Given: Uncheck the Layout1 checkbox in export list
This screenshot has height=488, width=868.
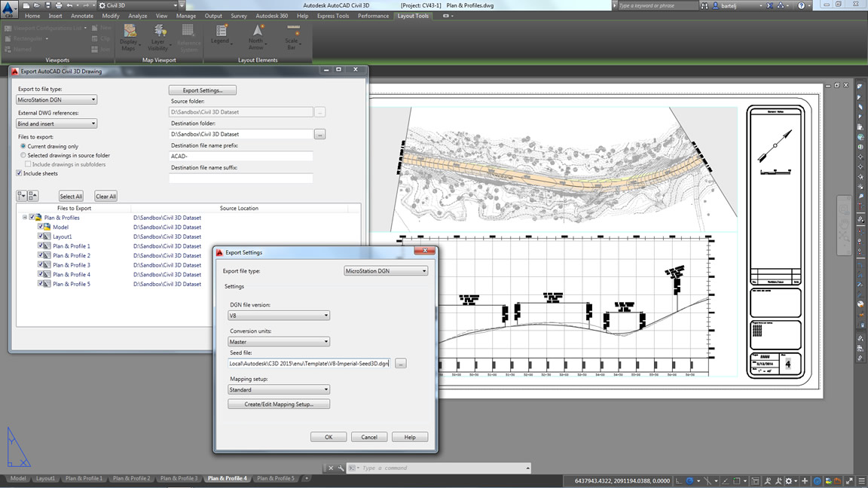Looking at the screenshot, I should [x=41, y=236].
